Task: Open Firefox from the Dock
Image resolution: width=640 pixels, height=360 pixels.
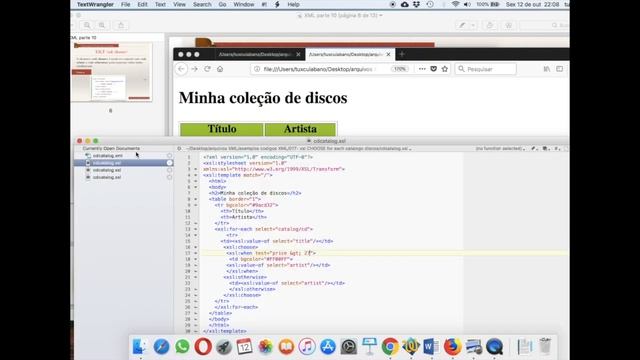Action: point(452,347)
